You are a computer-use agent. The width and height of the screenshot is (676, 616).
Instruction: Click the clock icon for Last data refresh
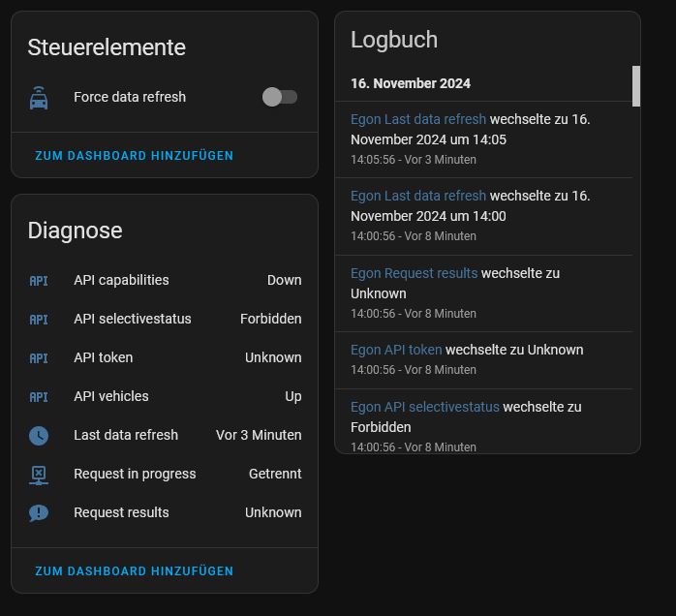click(39, 436)
